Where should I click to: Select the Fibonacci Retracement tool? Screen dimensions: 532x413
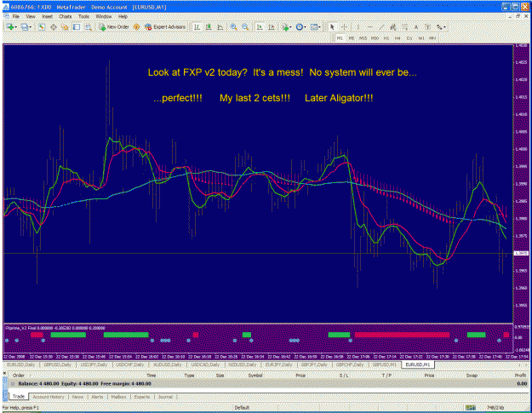click(405, 27)
